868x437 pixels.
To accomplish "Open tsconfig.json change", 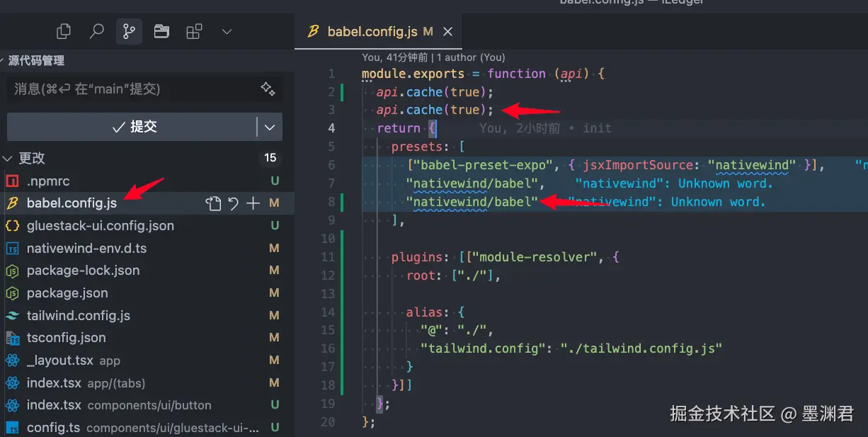I will [66, 338].
